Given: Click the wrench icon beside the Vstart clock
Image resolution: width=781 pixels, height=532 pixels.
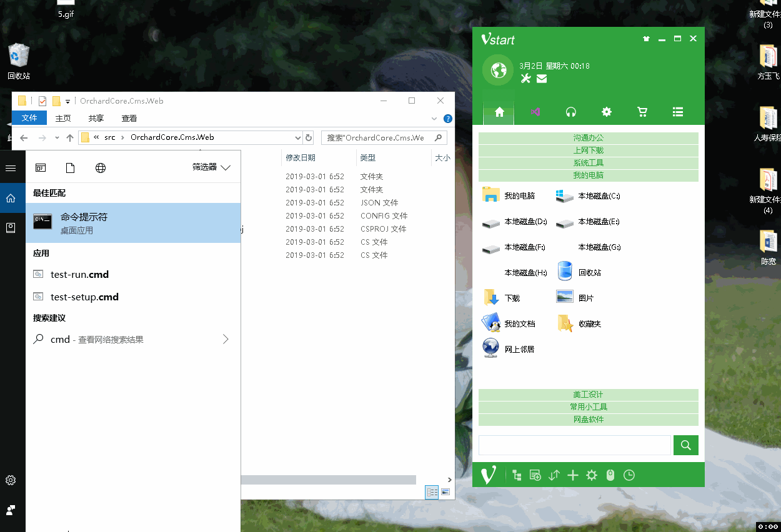Looking at the screenshot, I should click(525, 79).
